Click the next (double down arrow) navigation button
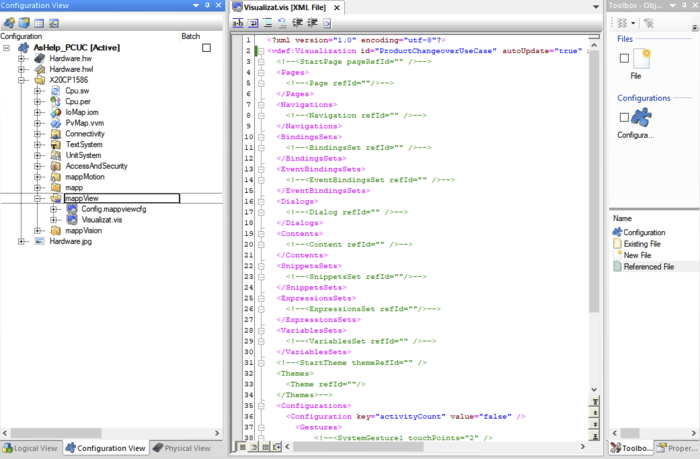The width and height of the screenshot is (700, 459). [595, 424]
